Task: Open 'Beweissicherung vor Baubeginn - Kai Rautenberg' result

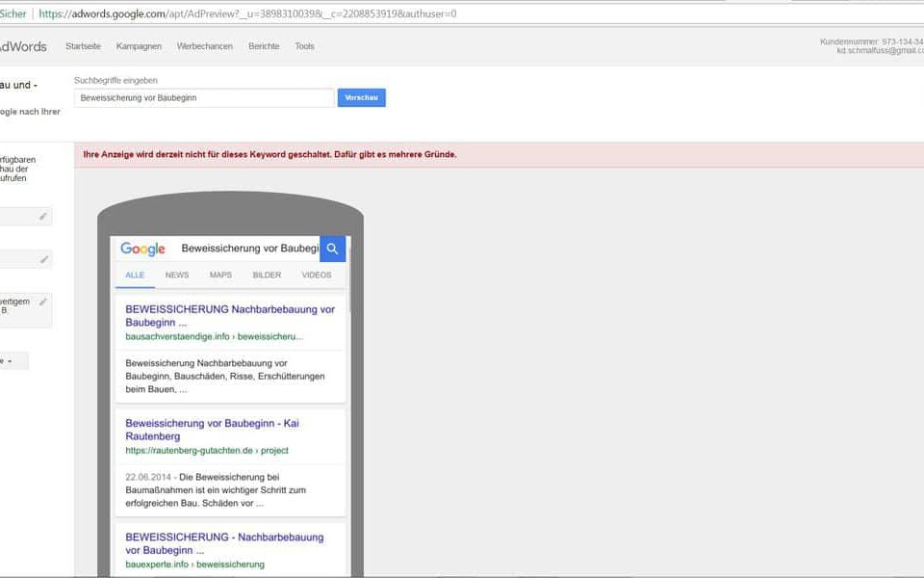Action: pos(212,430)
